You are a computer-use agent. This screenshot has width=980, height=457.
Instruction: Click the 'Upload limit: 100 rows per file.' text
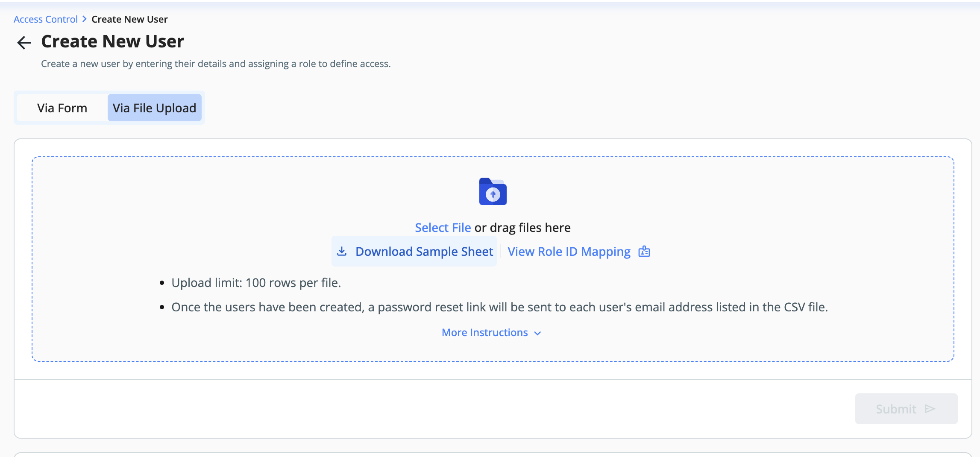(x=256, y=283)
